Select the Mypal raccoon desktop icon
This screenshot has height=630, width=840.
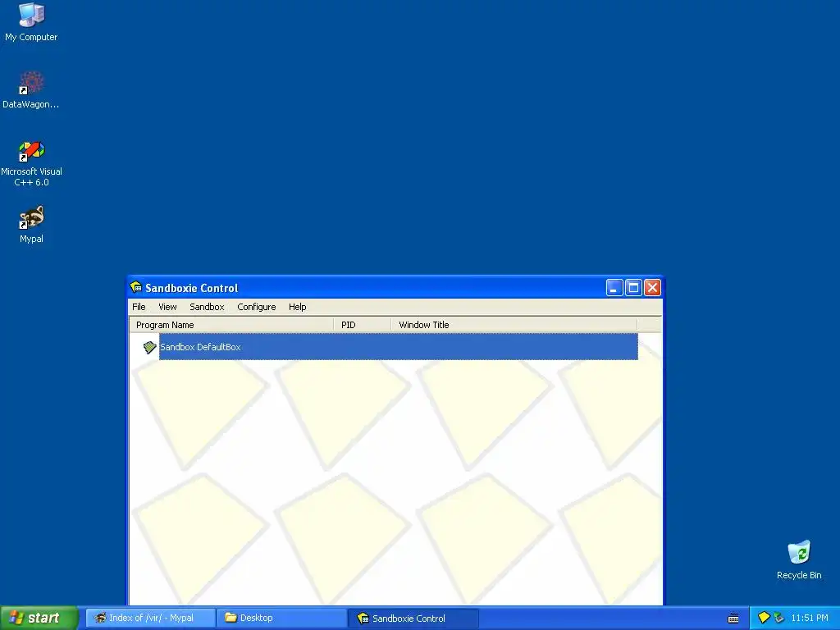(31, 224)
